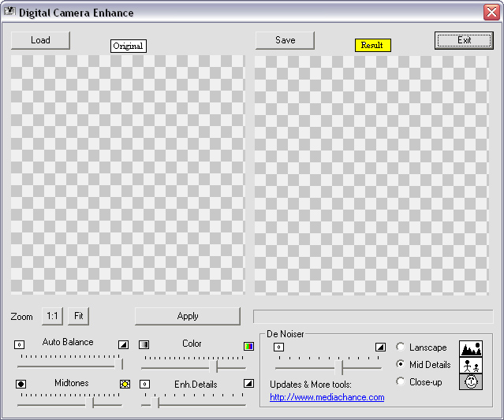Select the Lanscape radio button
Image resolution: width=504 pixels, height=420 pixels.
tap(401, 348)
